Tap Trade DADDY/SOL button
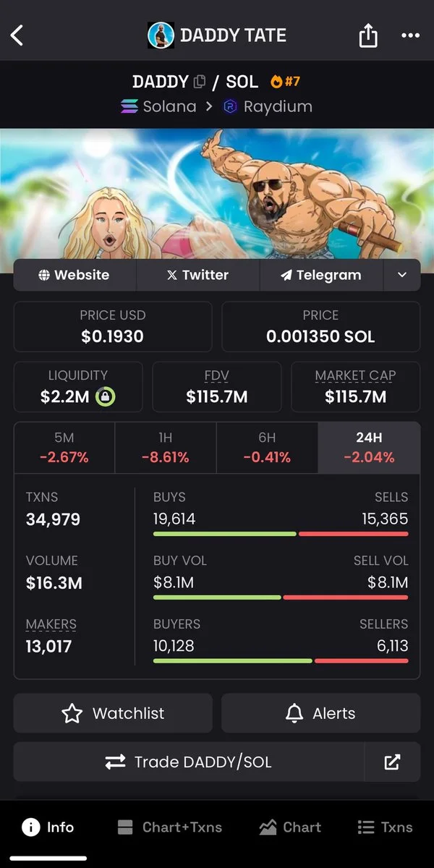The image size is (434, 868). coord(188,762)
